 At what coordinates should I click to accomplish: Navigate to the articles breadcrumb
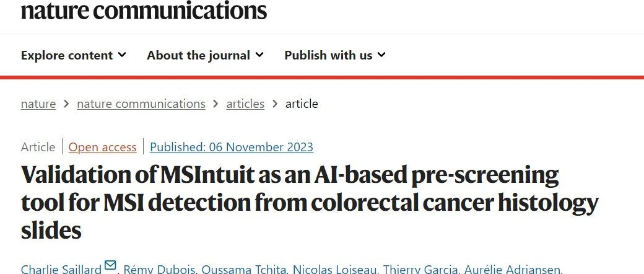click(245, 104)
